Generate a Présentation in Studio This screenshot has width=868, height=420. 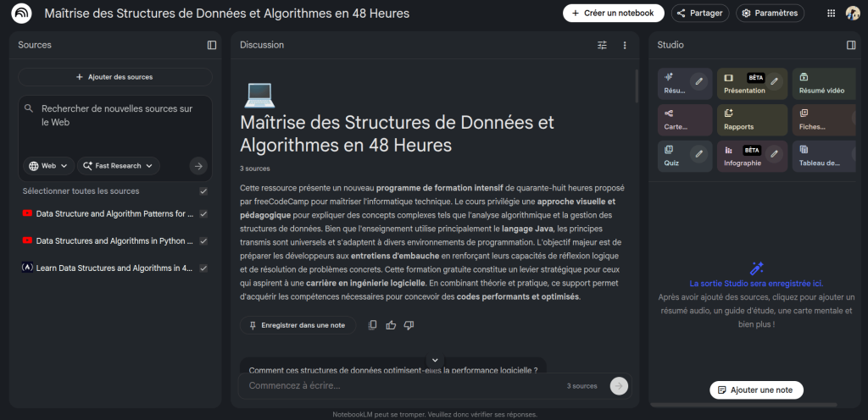[x=753, y=84]
